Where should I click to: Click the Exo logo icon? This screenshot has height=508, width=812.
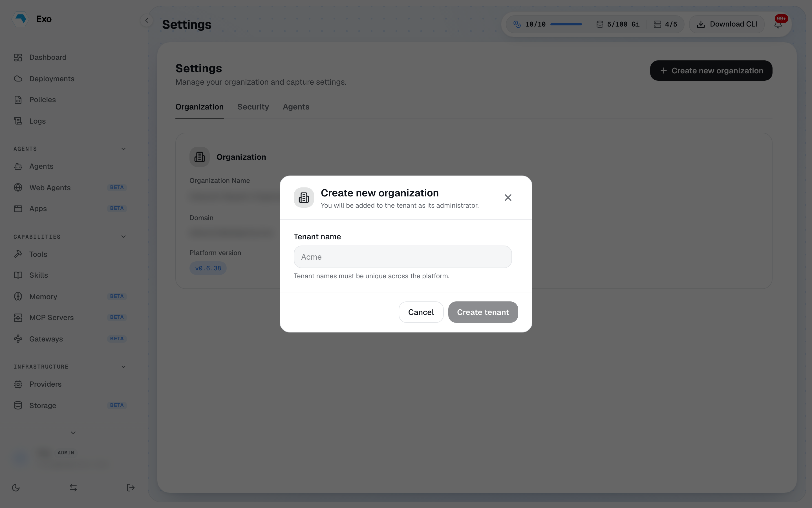pyautogui.click(x=21, y=19)
